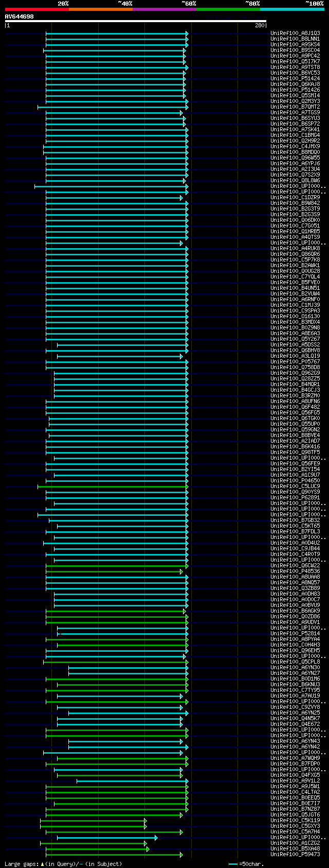
Task: Select label UniRef100_A7WQH9
Action: 295,758
